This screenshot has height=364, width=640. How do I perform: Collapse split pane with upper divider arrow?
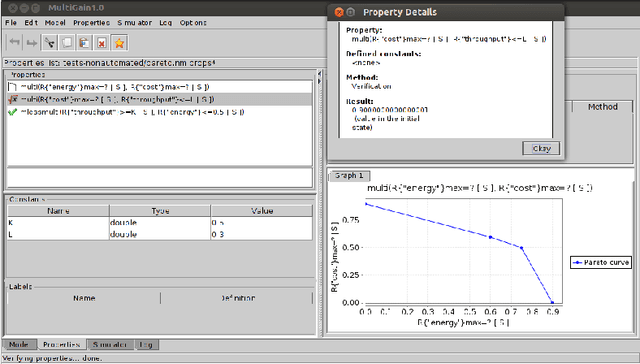tap(320, 74)
